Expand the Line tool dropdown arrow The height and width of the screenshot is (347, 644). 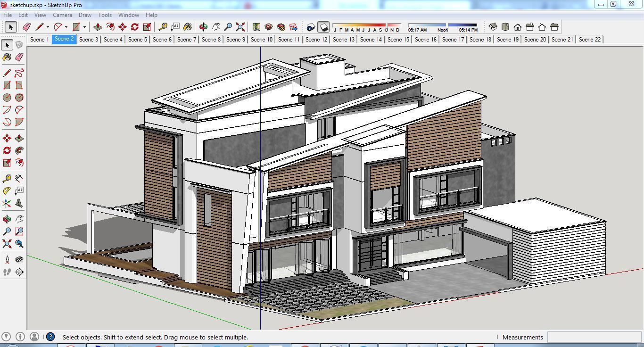[x=48, y=27]
